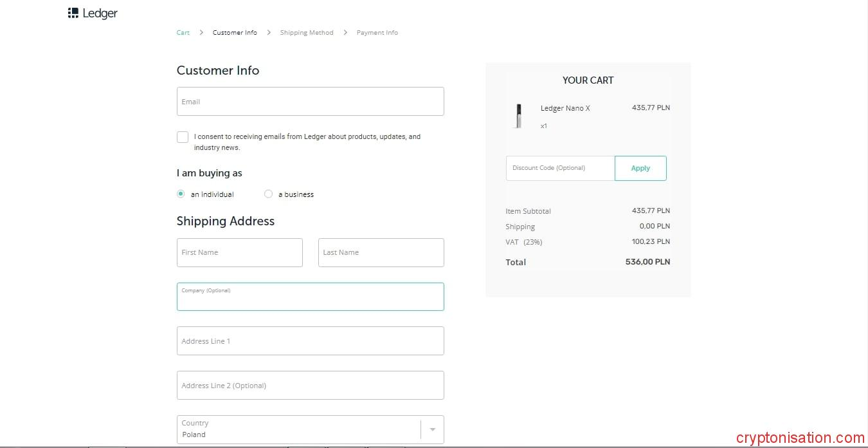The height and width of the screenshot is (448, 868).
Task: Focus the Company (Optional) field
Action: point(310,297)
